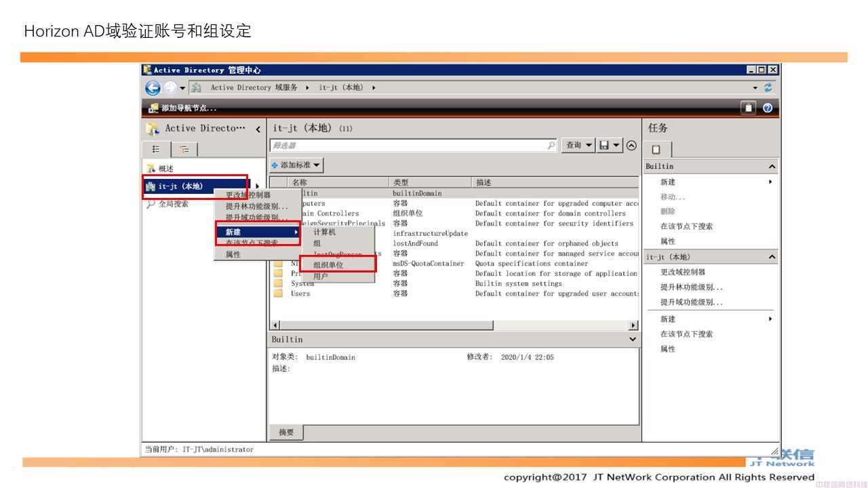Open the navigation history dropdown arrow

pos(182,88)
